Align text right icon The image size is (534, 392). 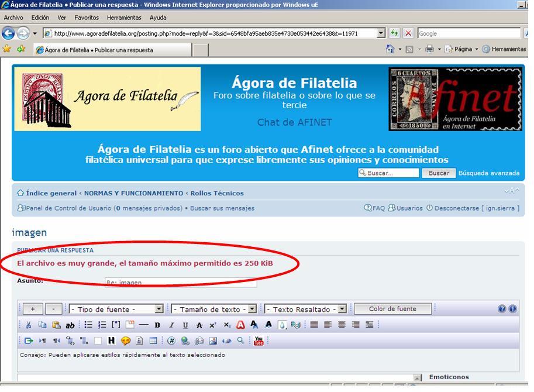(x=356, y=325)
